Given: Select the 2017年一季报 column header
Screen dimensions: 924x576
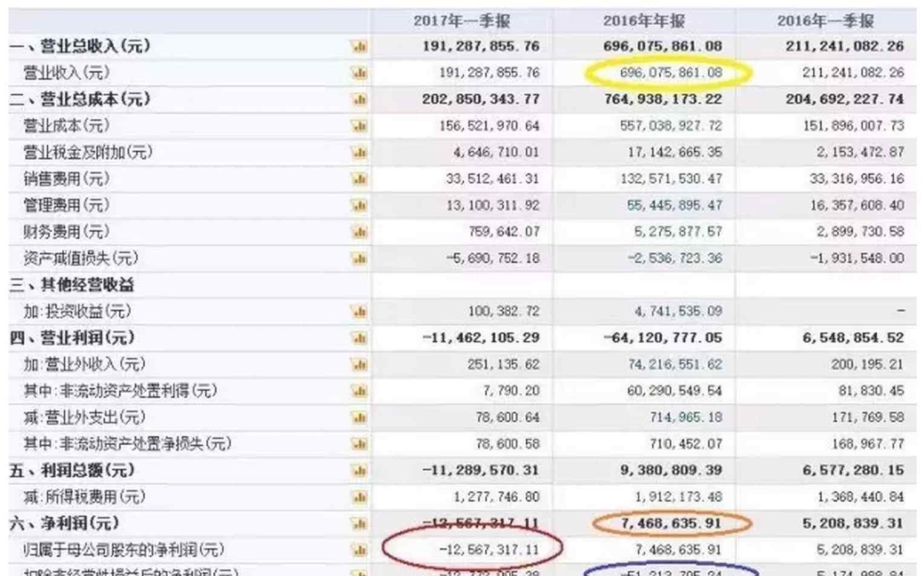Looking at the screenshot, I should pyautogui.click(x=461, y=21).
